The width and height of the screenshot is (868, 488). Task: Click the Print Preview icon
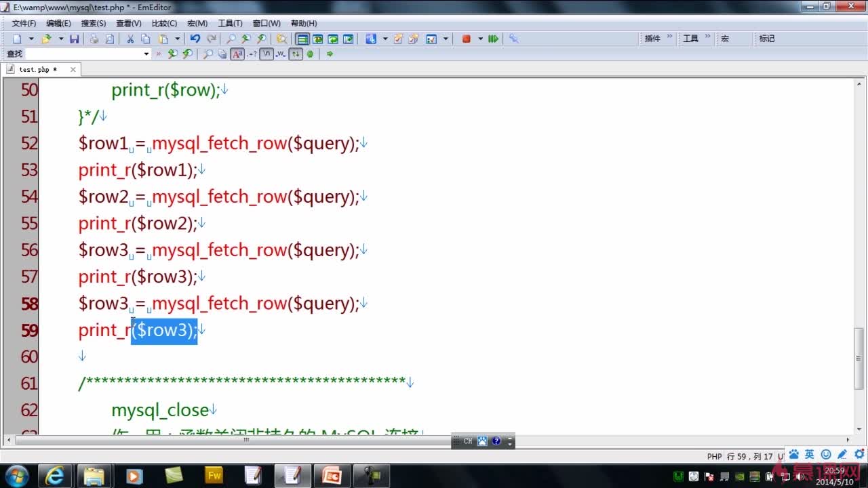(110, 39)
